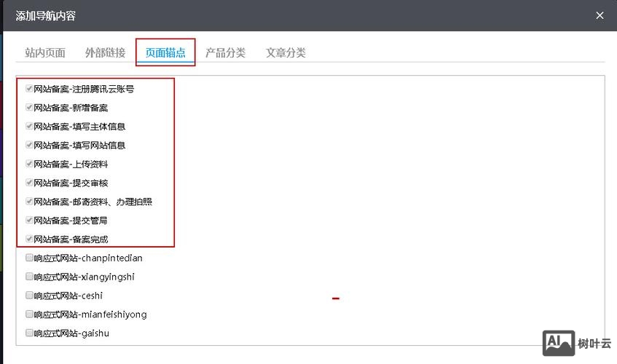Viewport: 617px width, 364px height.
Task: Click the 响应式网站-ceshi label text
Action: (68, 296)
